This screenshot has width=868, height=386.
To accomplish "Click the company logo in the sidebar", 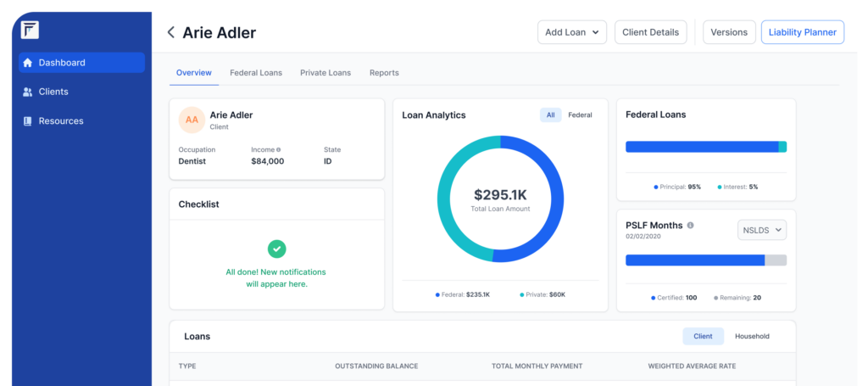I will 30,30.
